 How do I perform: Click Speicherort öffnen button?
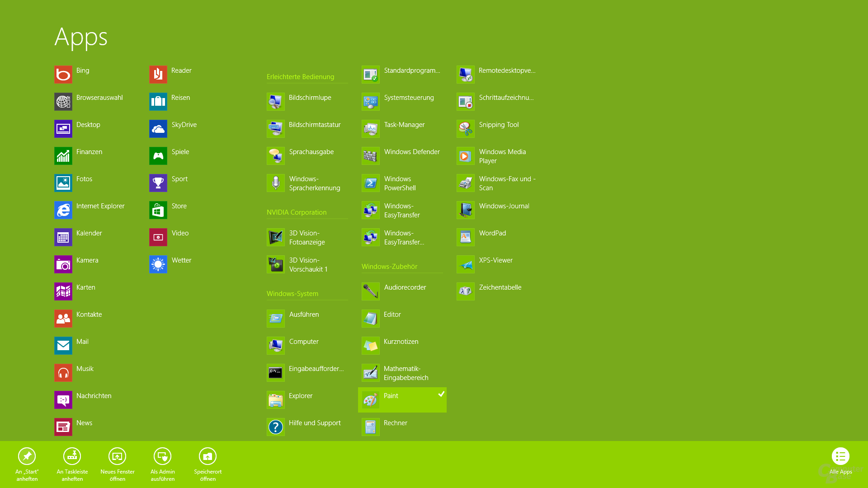tap(208, 465)
